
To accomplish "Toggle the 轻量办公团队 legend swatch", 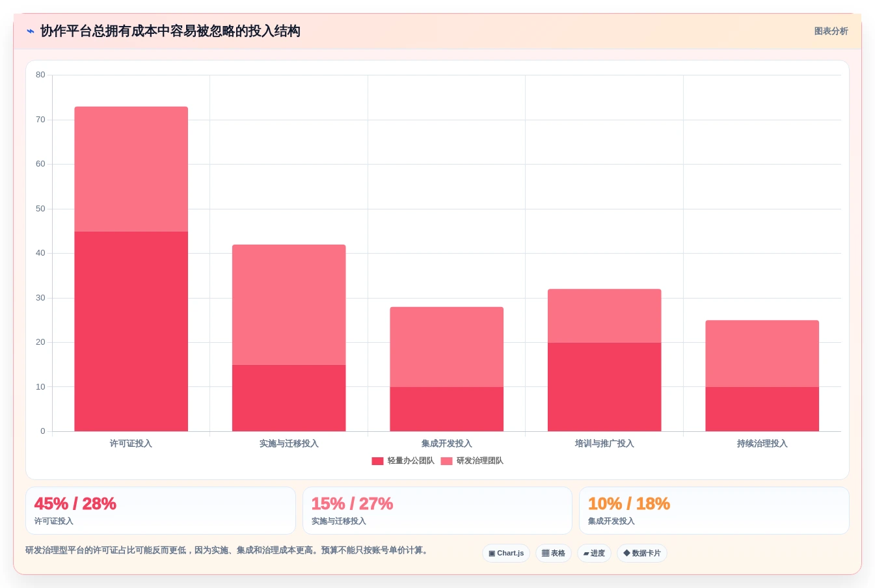I will click(377, 461).
